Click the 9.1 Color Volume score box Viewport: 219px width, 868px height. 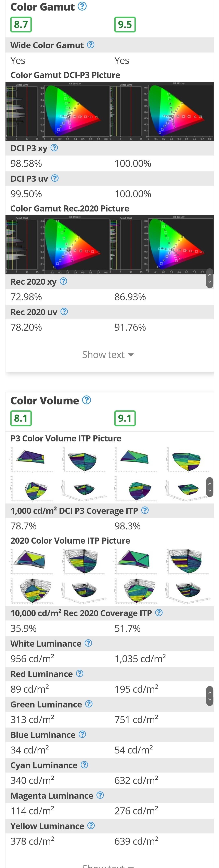pyautogui.click(x=125, y=418)
